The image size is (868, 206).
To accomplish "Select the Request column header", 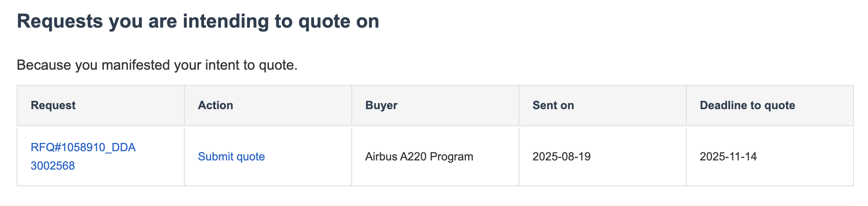I will point(53,105).
